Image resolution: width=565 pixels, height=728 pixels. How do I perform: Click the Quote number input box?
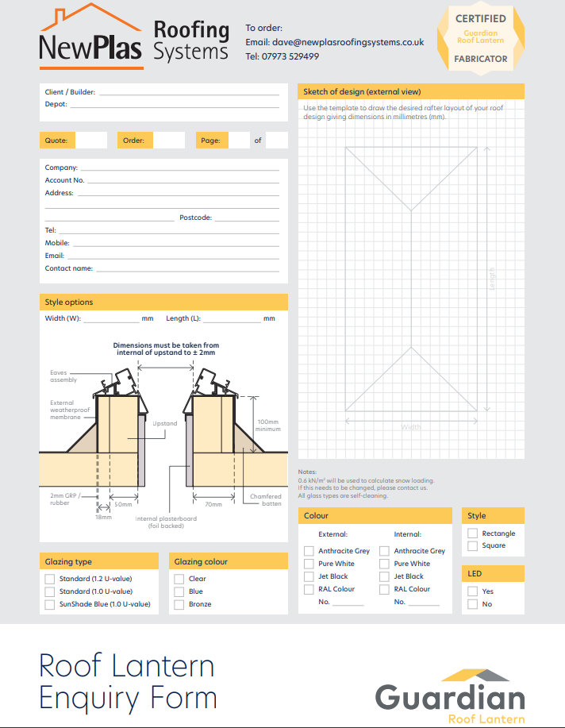point(91,141)
